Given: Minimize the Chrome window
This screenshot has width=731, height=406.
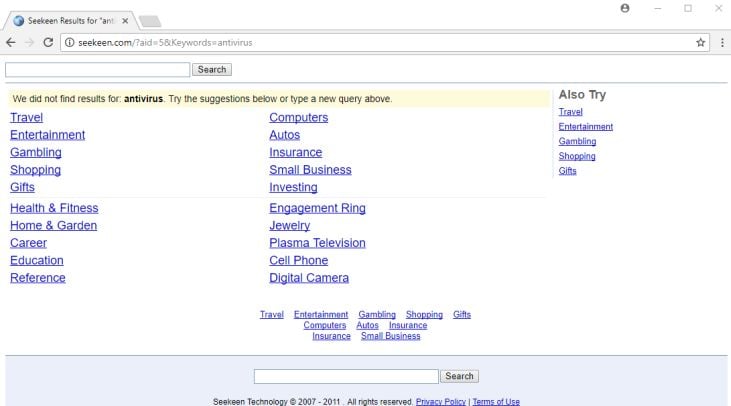Looking at the screenshot, I should coord(657,8).
